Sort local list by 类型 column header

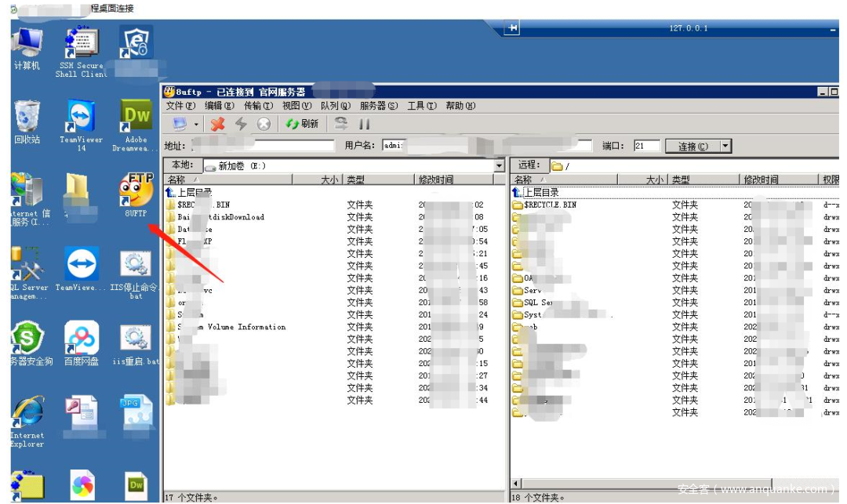(379, 179)
